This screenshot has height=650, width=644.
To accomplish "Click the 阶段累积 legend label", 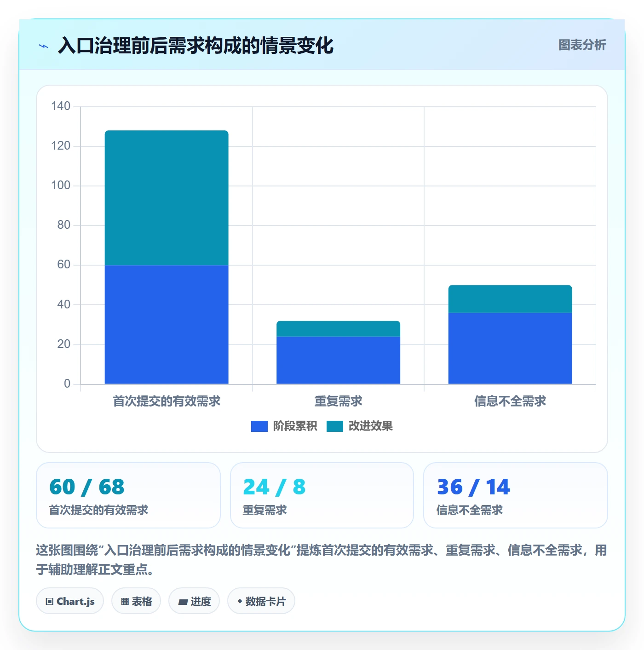I will coord(295,426).
